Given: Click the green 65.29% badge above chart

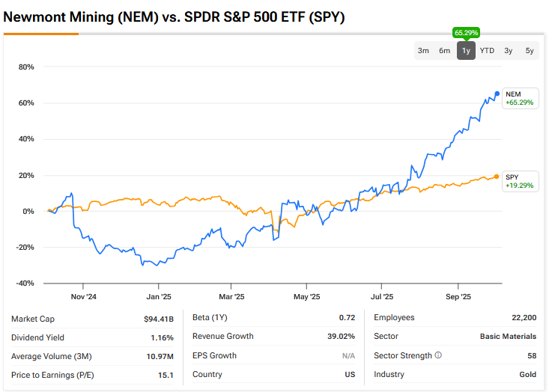Looking at the screenshot, I should pos(466,33).
